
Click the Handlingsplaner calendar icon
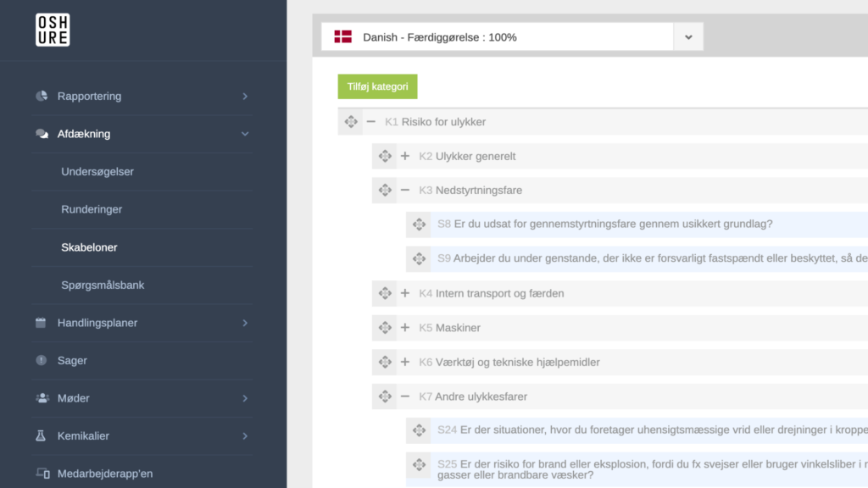tap(42, 323)
